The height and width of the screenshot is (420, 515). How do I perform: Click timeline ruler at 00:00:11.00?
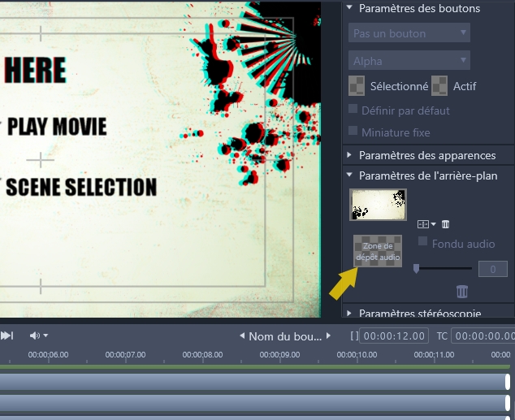(x=435, y=355)
